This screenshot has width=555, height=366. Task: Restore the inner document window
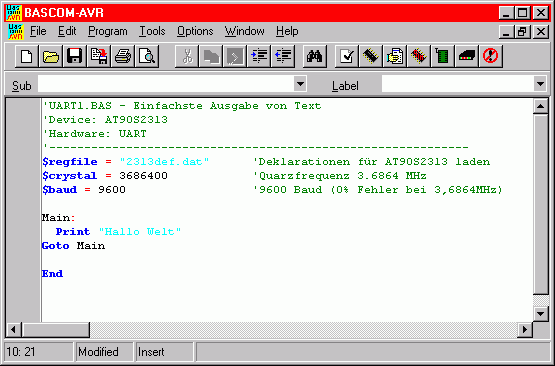(523, 32)
